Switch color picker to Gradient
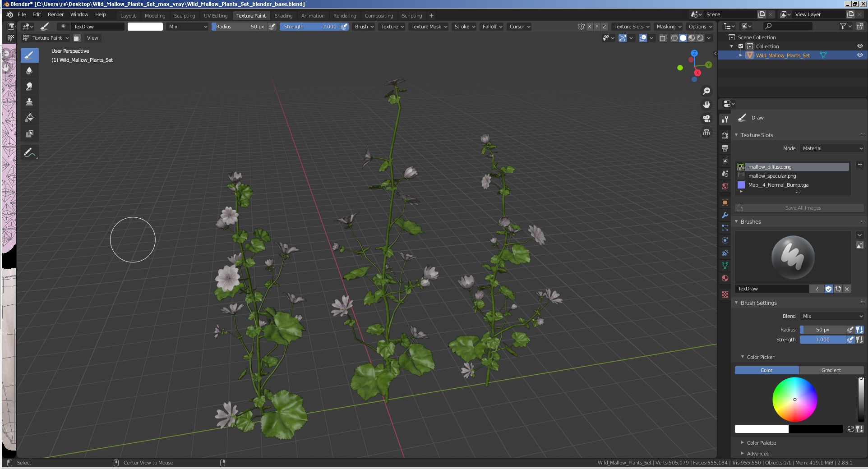The width and height of the screenshot is (868, 469). pos(831,370)
